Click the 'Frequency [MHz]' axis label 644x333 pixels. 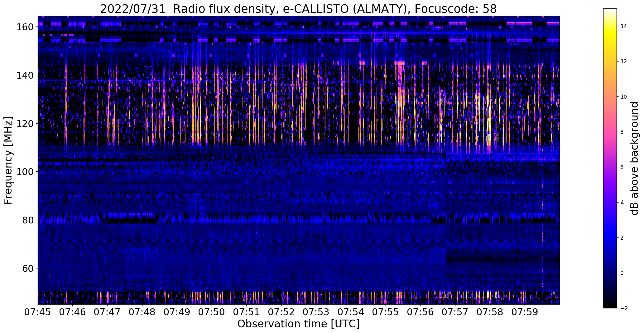pos(8,160)
